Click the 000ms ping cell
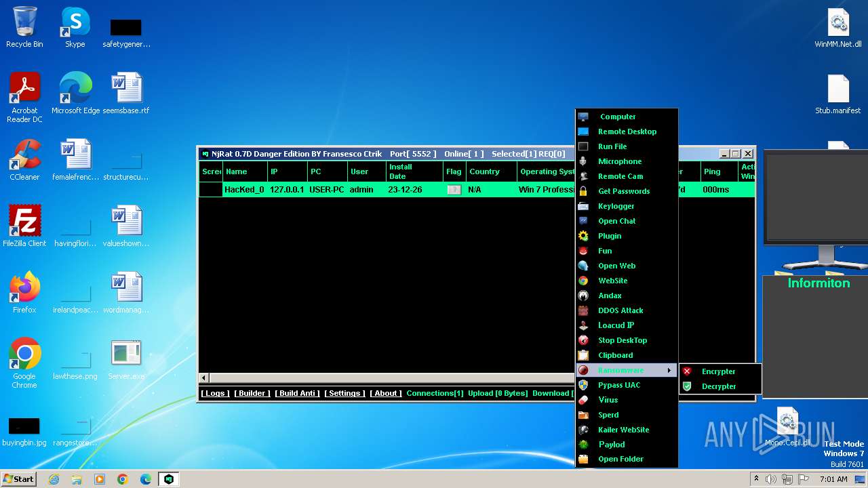Image resolution: width=868 pixels, height=488 pixels. (x=719, y=190)
